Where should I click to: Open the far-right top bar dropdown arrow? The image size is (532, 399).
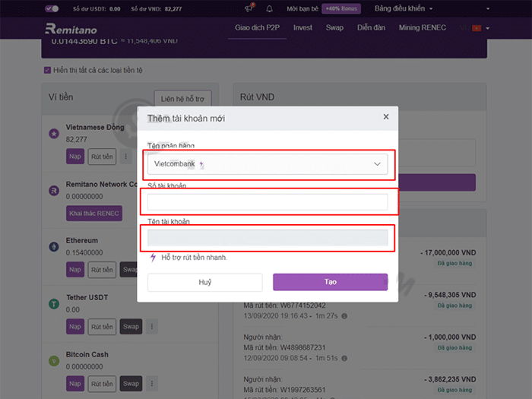(x=488, y=9)
